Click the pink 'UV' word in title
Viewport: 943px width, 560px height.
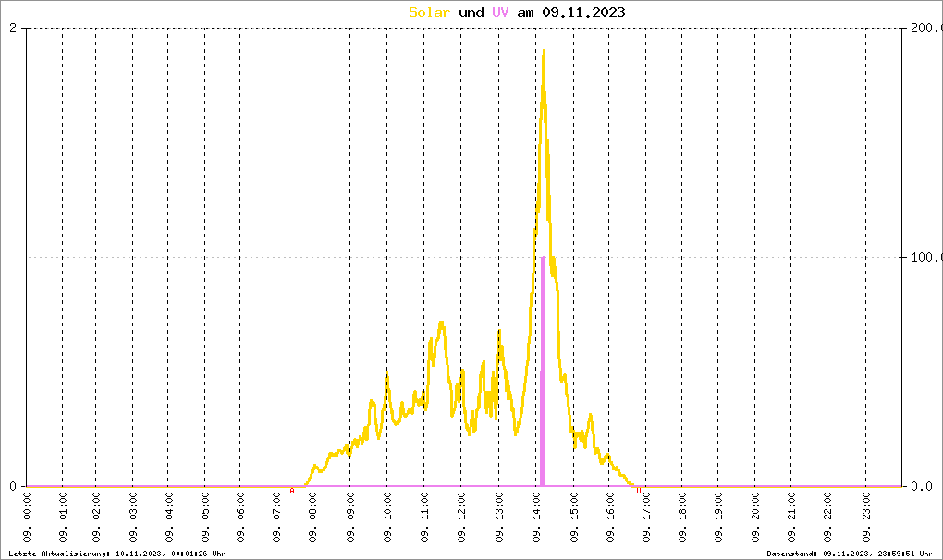pos(500,12)
